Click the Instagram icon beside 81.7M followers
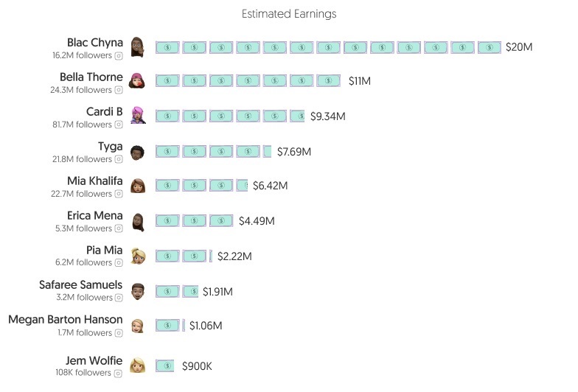The height and width of the screenshot is (392, 578). pyautogui.click(x=119, y=125)
